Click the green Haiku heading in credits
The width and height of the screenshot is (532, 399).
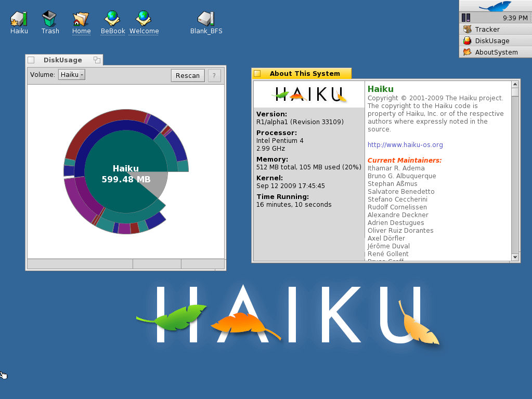tap(381, 89)
